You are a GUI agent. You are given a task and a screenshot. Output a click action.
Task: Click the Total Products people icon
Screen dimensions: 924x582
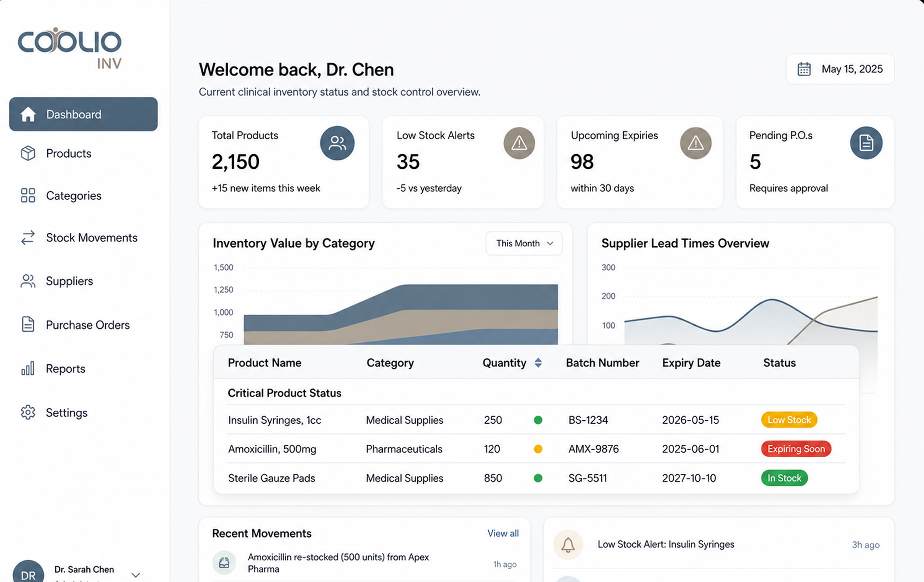pyautogui.click(x=337, y=143)
